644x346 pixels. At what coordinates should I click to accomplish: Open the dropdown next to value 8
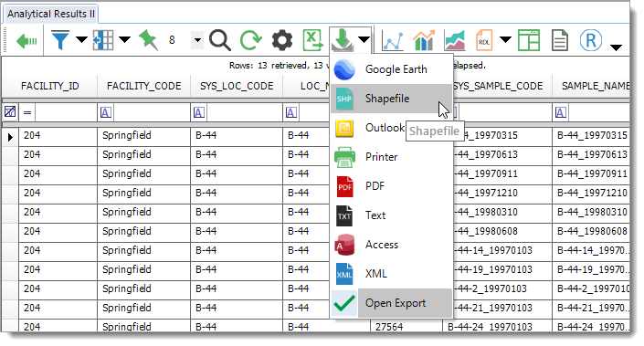(x=197, y=40)
